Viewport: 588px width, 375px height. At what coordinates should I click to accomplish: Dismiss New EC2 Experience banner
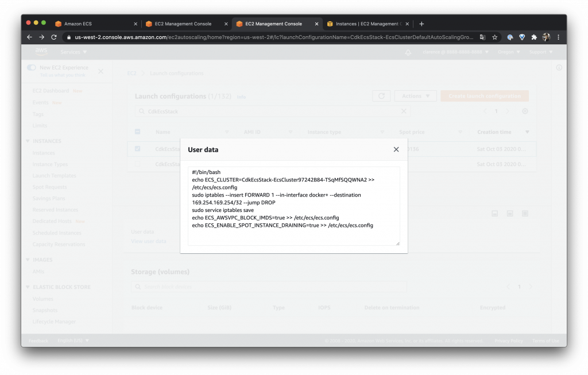[100, 71]
